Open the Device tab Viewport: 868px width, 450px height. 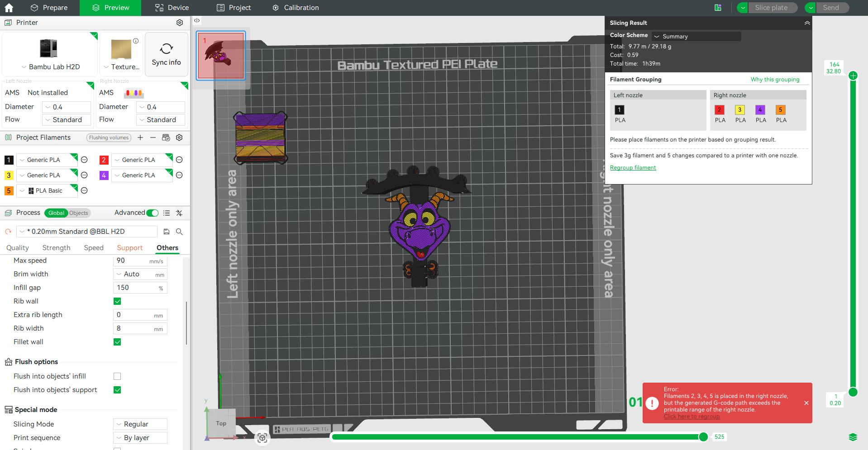[x=172, y=8]
